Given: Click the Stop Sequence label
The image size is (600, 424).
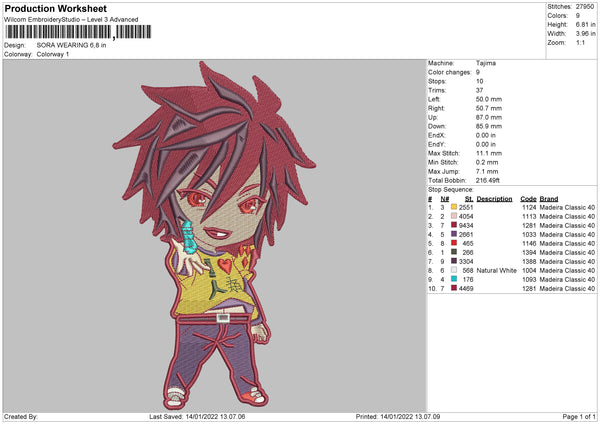Looking at the screenshot, I should click(x=450, y=190).
